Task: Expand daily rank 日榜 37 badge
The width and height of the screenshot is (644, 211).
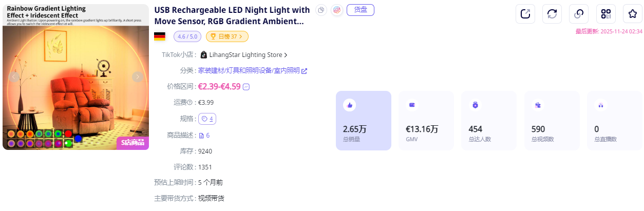Action: point(227,36)
